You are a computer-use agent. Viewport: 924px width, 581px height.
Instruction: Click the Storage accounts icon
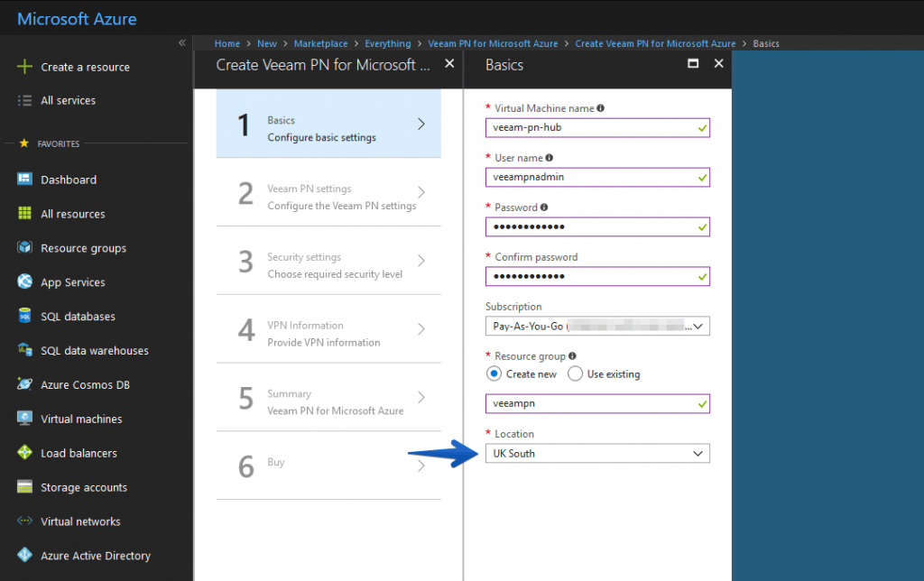click(24, 487)
